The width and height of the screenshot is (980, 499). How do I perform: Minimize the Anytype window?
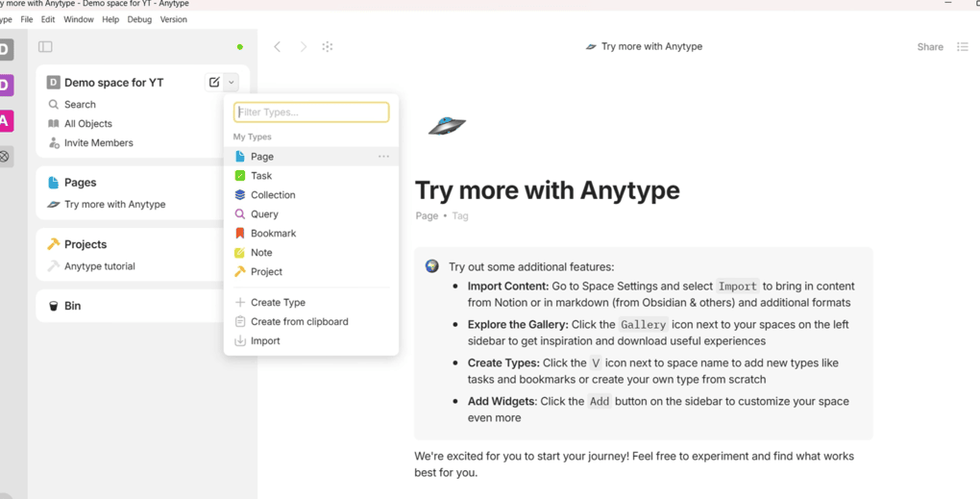click(949, 3)
